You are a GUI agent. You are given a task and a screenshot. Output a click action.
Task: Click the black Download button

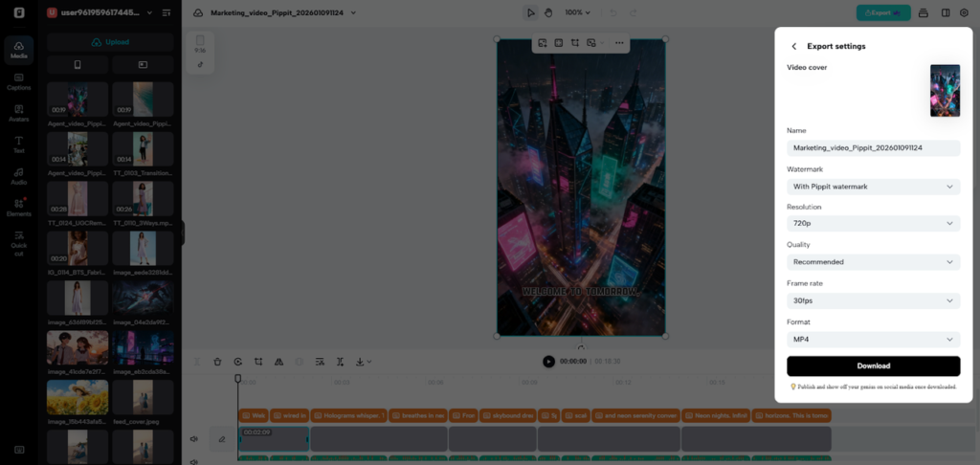pos(873,365)
